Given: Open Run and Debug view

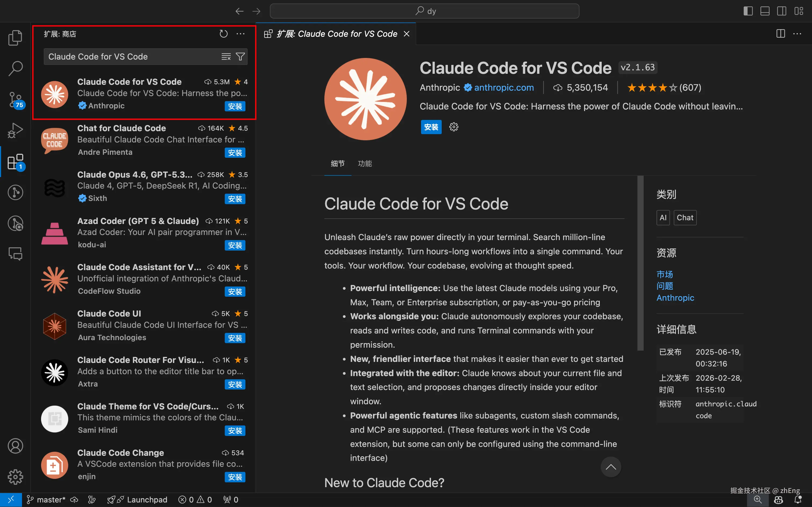Looking at the screenshot, I should (x=15, y=130).
